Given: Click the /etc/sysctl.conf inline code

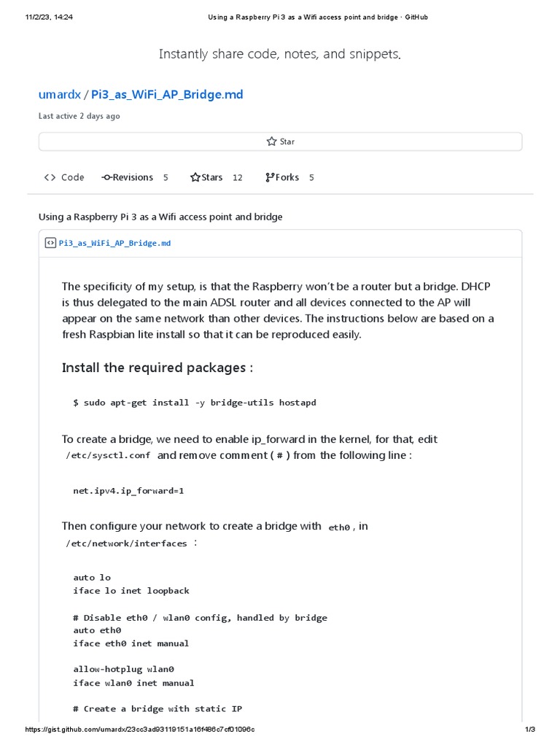Looking at the screenshot, I should click(108, 456).
